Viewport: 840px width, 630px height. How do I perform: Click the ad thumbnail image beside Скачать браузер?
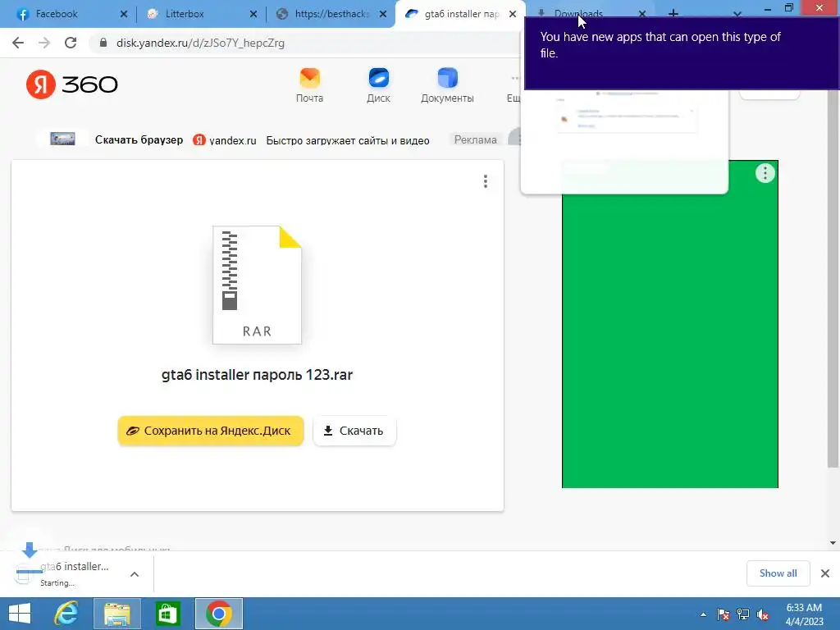pyautogui.click(x=62, y=139)
